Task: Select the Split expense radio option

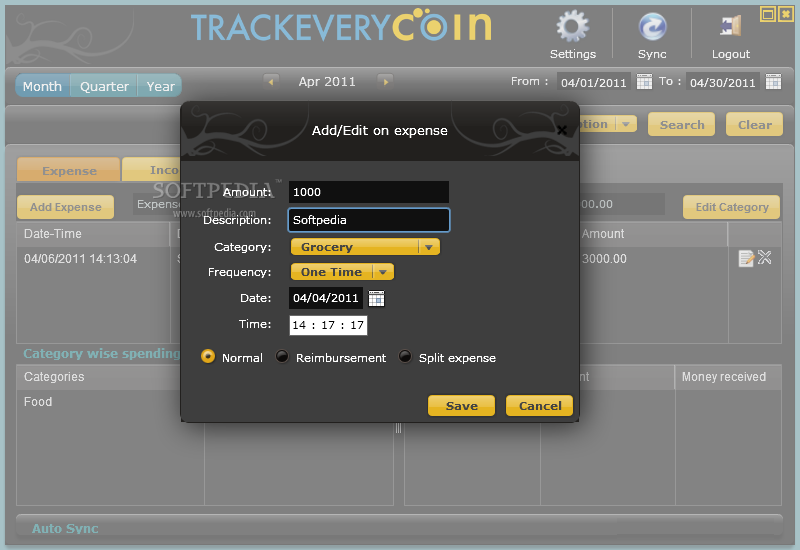Action: click(x=405, y=356)
